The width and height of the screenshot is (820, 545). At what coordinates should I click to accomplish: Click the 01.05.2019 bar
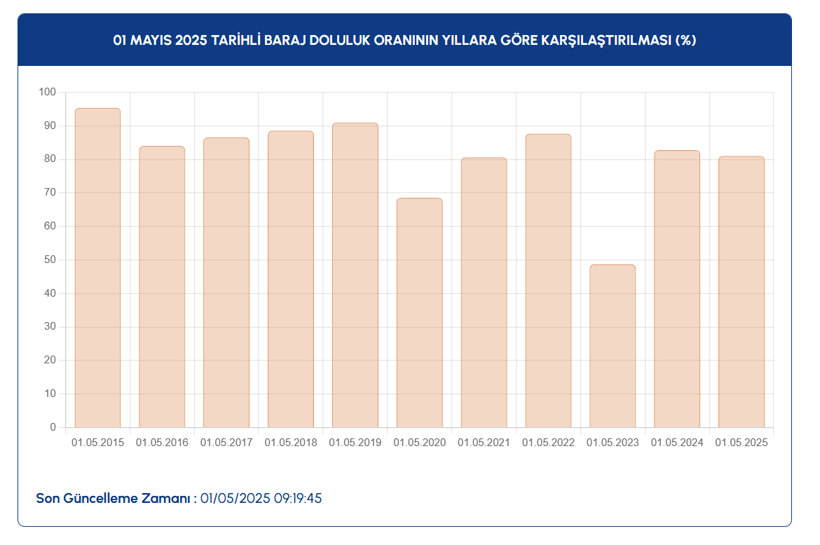355,276
